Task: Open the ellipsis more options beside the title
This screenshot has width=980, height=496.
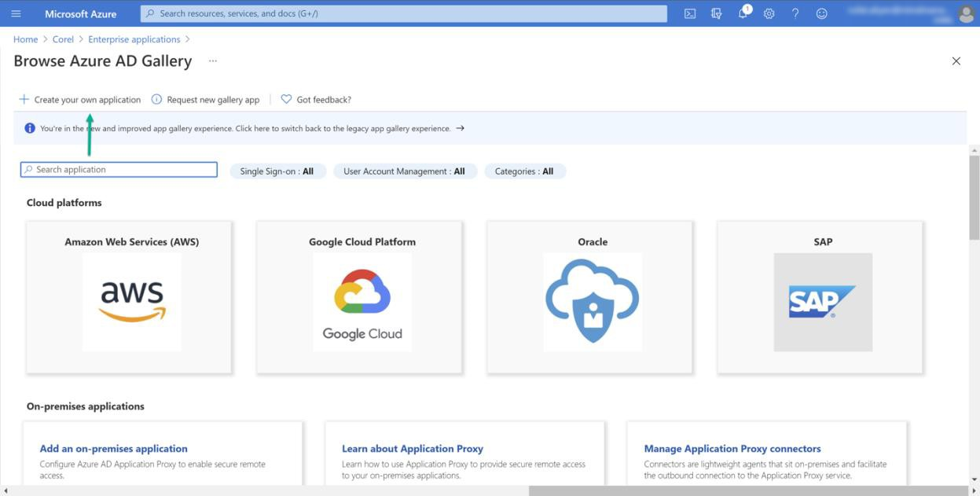Action: (212, 61)
